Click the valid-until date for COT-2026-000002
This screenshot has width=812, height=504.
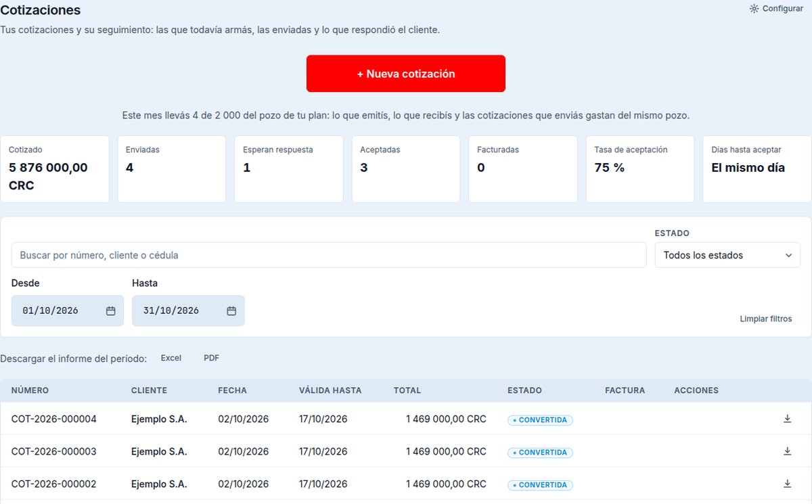(x=323, y=484)
